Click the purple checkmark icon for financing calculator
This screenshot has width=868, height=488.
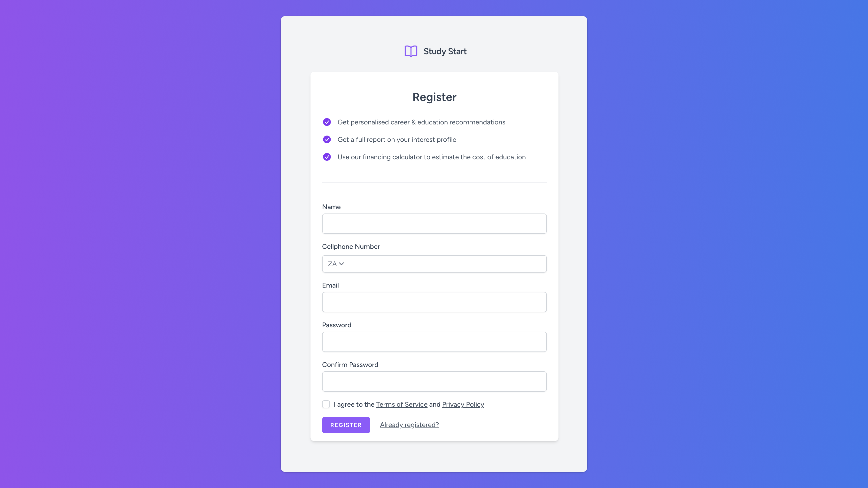(327, 157)
